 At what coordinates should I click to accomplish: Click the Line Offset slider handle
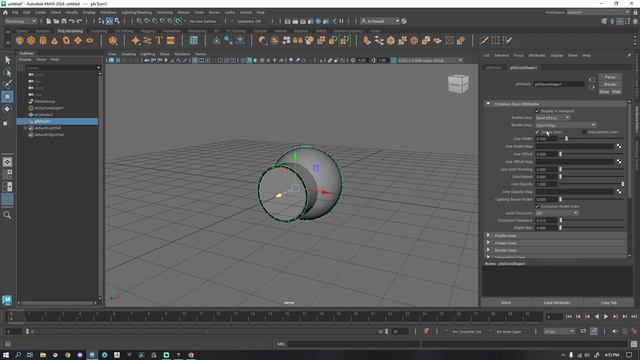pyautogui.click(x=560, y=154)
